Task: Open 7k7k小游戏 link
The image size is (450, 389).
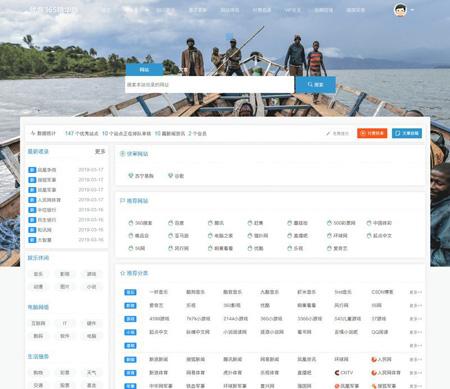Action: pyautogui.click(x=198, y=319)
